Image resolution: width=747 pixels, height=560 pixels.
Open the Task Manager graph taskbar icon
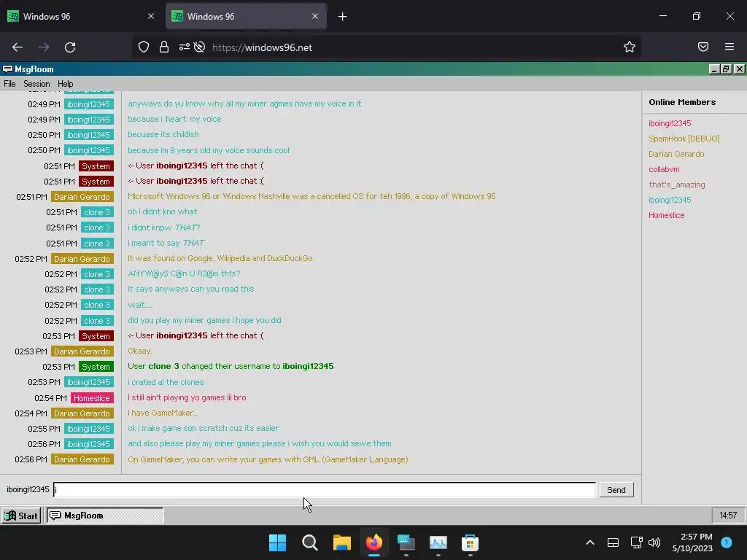click(438, 542)
